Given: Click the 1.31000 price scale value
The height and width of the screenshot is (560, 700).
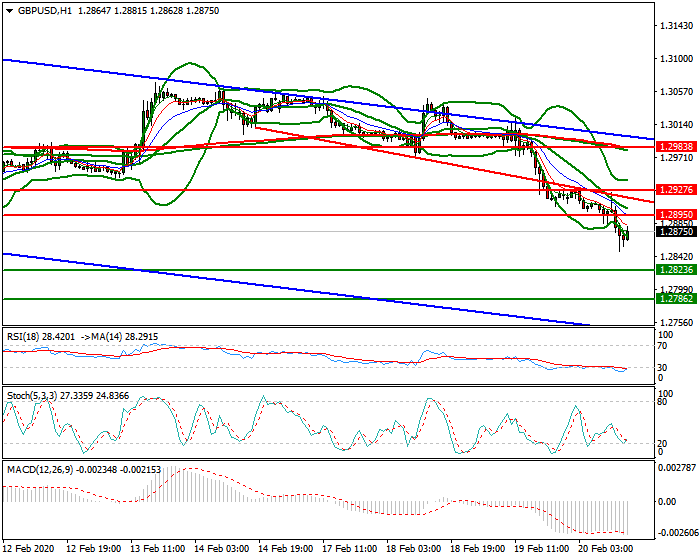Looking at the screenshot, I should point(677,59).
